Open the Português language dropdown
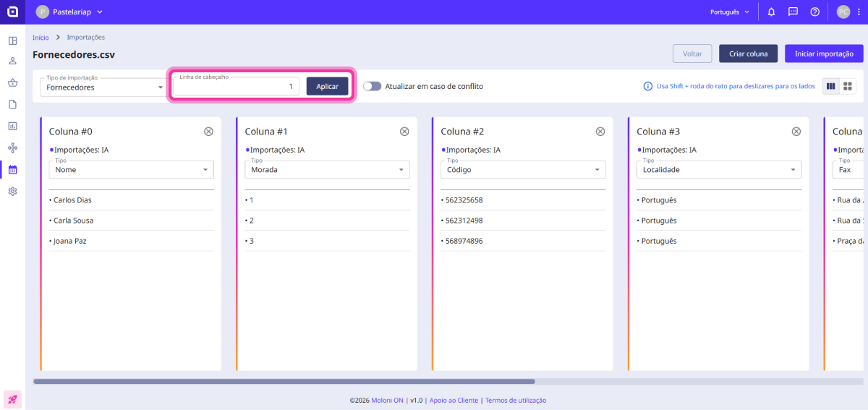 (730, 12)
